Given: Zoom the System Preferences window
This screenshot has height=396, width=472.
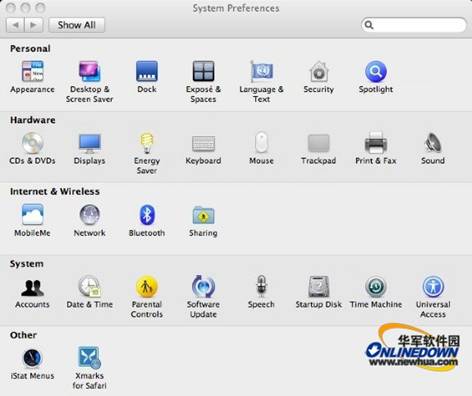Looking at the screenshot, I should click(x=40, y=7).
